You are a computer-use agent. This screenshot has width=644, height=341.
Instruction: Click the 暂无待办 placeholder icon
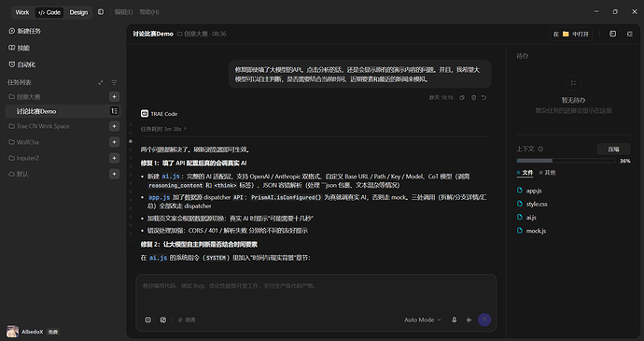[573, 83]
